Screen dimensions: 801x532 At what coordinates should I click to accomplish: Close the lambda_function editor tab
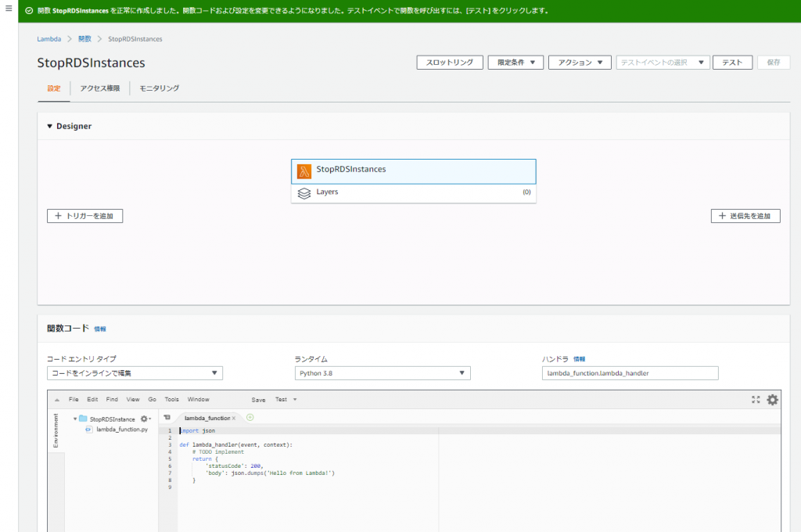[x=234, y=418]
